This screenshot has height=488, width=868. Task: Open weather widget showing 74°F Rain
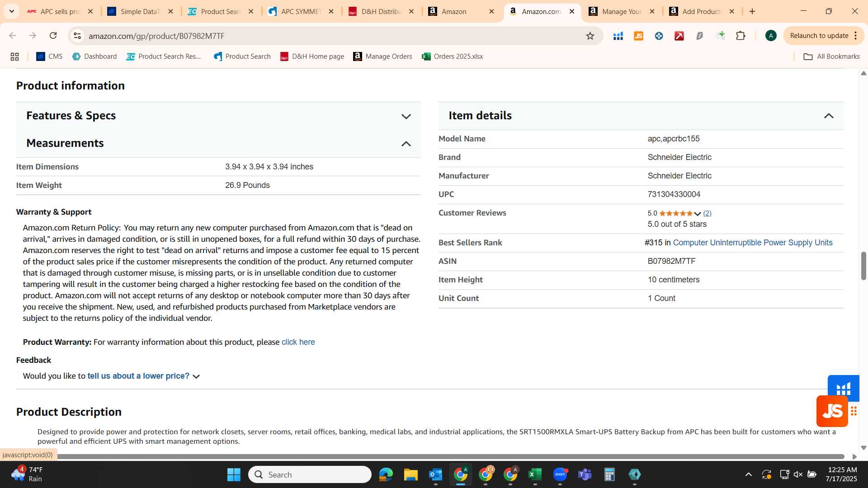[x=27, y=474]
